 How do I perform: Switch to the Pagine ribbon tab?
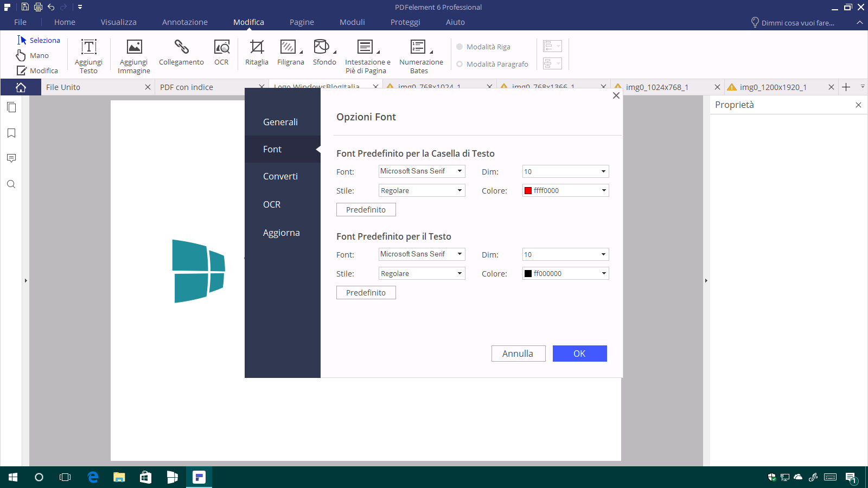[302, 22]
